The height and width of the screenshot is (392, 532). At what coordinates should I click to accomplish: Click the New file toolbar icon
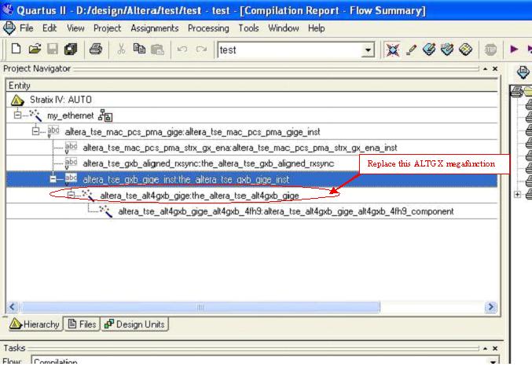click(16, 49)
